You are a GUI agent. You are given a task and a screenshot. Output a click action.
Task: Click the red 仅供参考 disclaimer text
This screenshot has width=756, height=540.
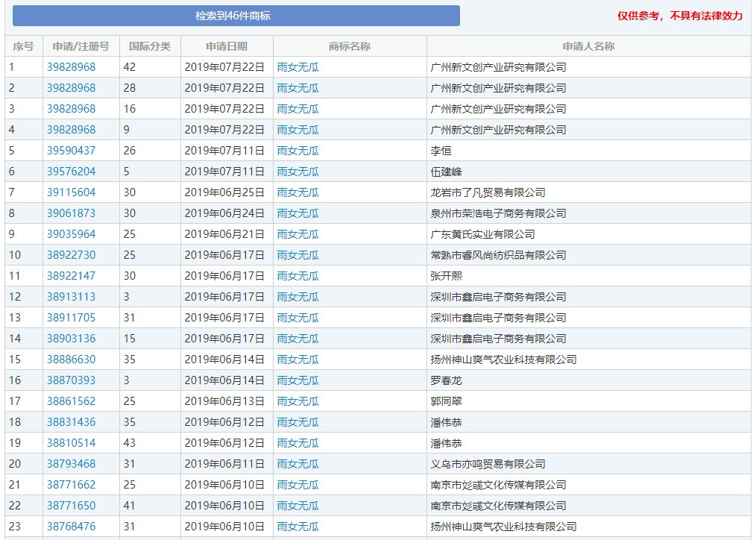[x=680, y=16]
